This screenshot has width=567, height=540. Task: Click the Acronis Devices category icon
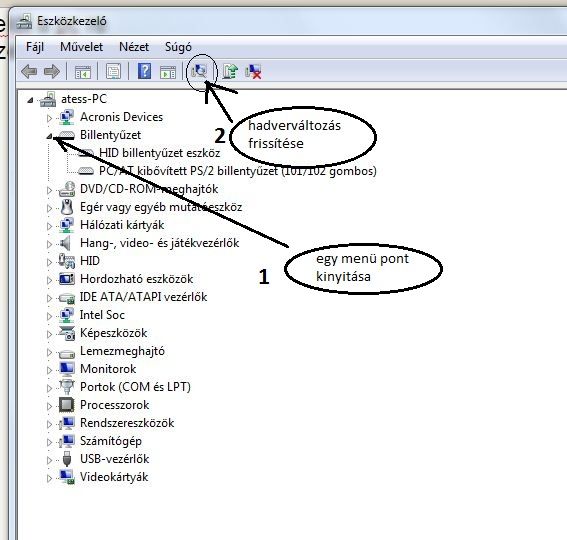coord(67,117)
